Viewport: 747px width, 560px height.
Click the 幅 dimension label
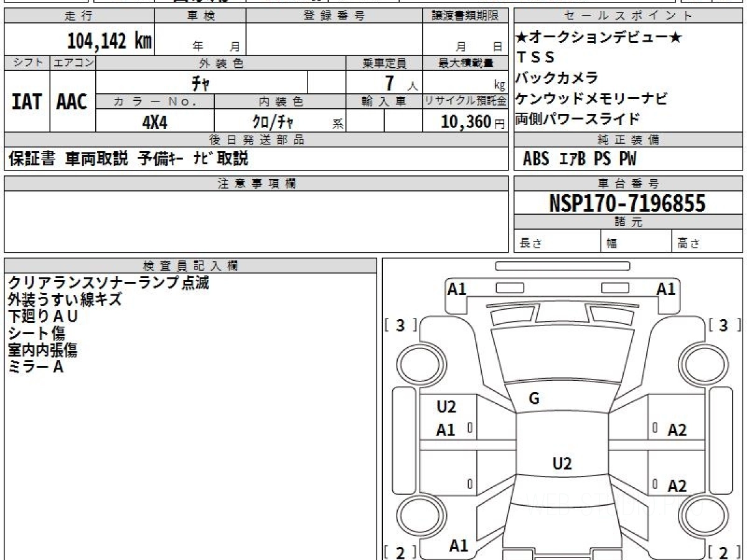(x=612, y=244)
